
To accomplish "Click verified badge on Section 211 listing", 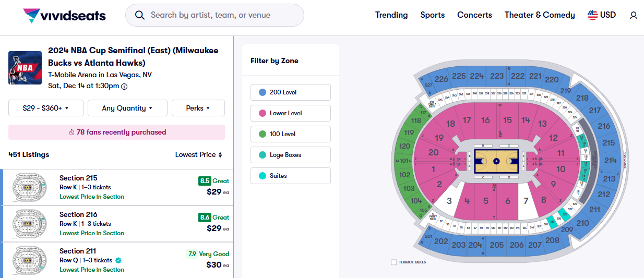I will pos(118,260).
